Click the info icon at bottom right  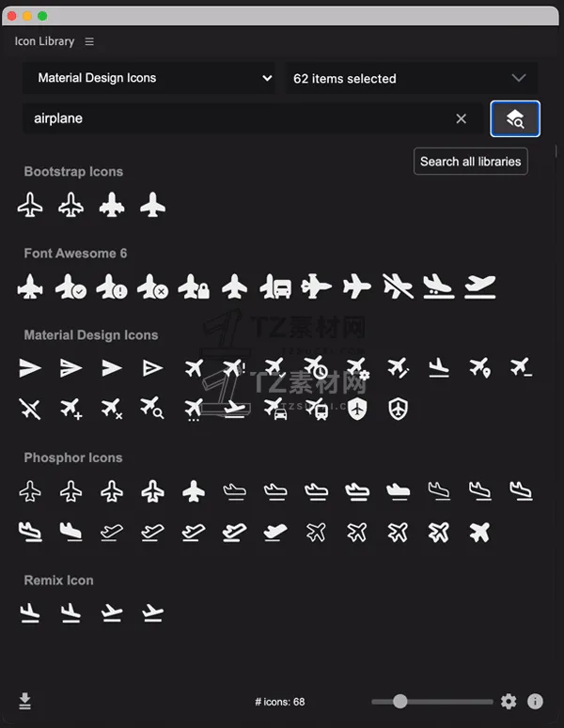[x=535, y=701]
